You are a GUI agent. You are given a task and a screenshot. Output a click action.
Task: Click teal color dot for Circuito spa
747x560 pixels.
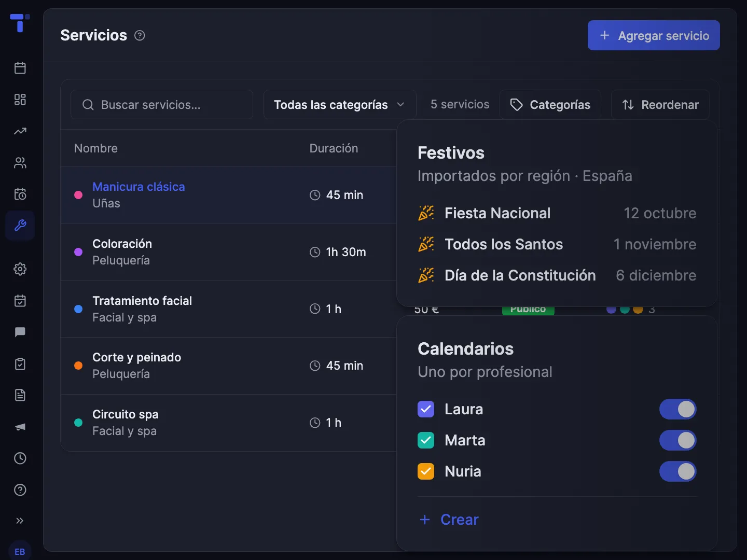point(78,423)
